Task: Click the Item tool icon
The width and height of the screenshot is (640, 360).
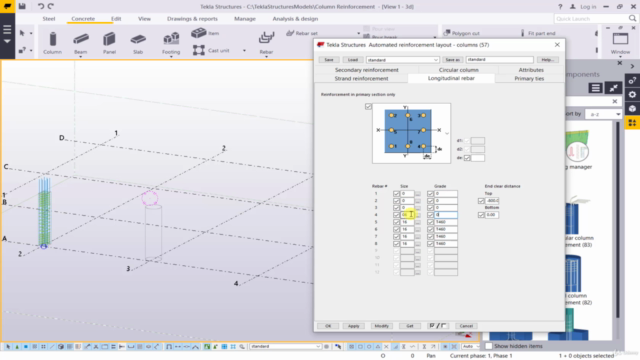Action: pyautogui.click(x=199, y=33)
